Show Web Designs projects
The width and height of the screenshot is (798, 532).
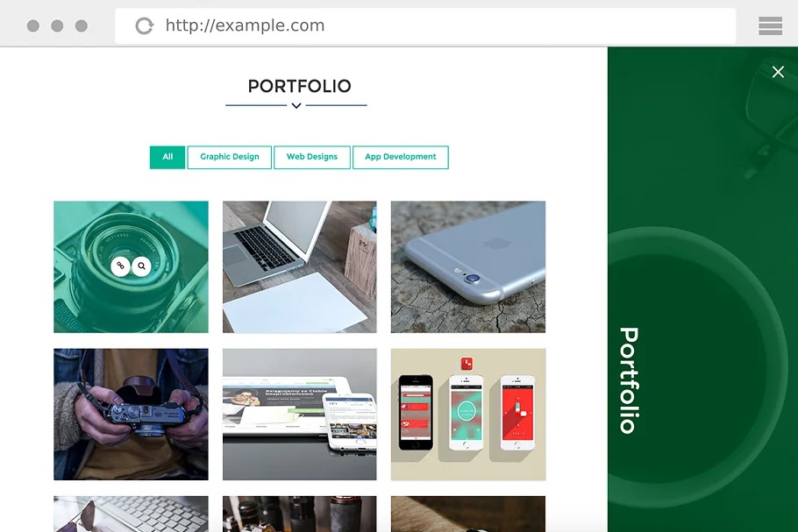tap(312, 157)
